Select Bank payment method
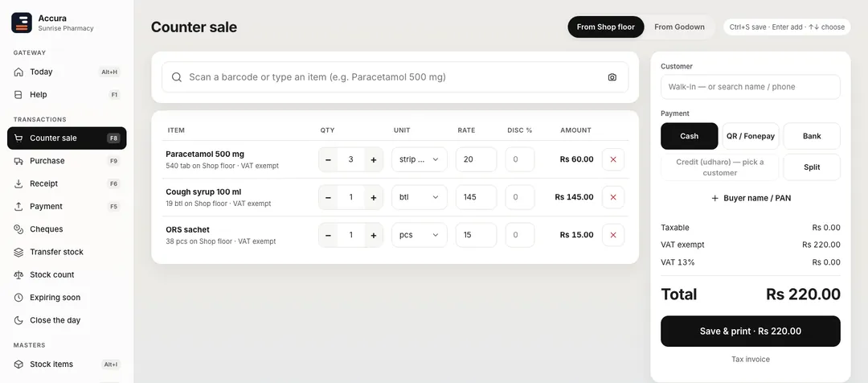Viewport: 868px width, 383px height. tap(812, 136)
